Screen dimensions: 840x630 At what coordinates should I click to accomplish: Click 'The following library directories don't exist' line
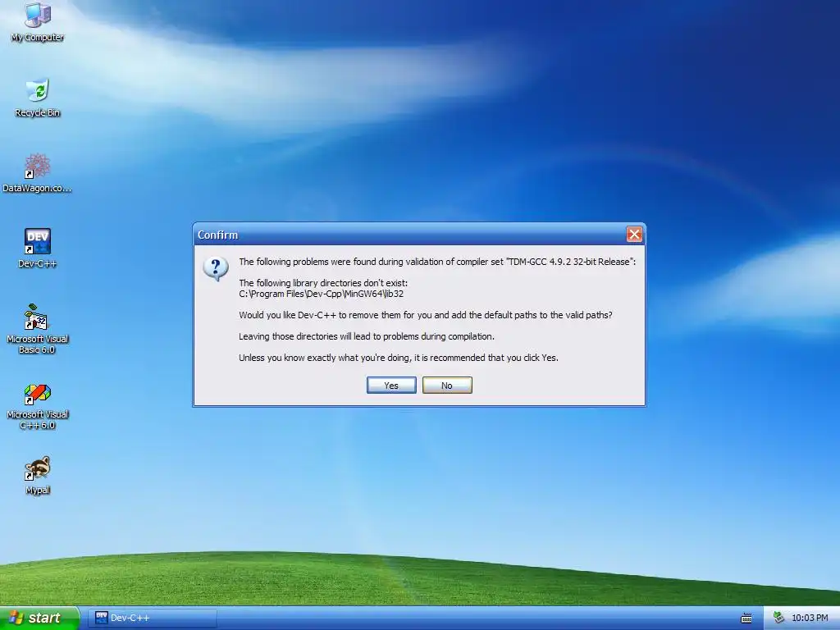323,283
